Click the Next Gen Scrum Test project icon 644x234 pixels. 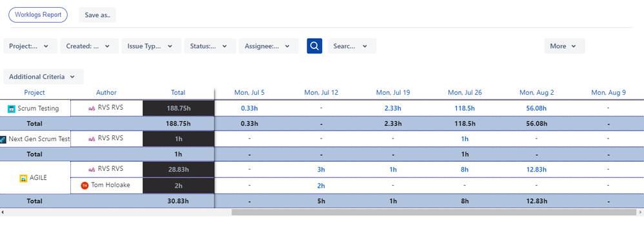point(3,139)
